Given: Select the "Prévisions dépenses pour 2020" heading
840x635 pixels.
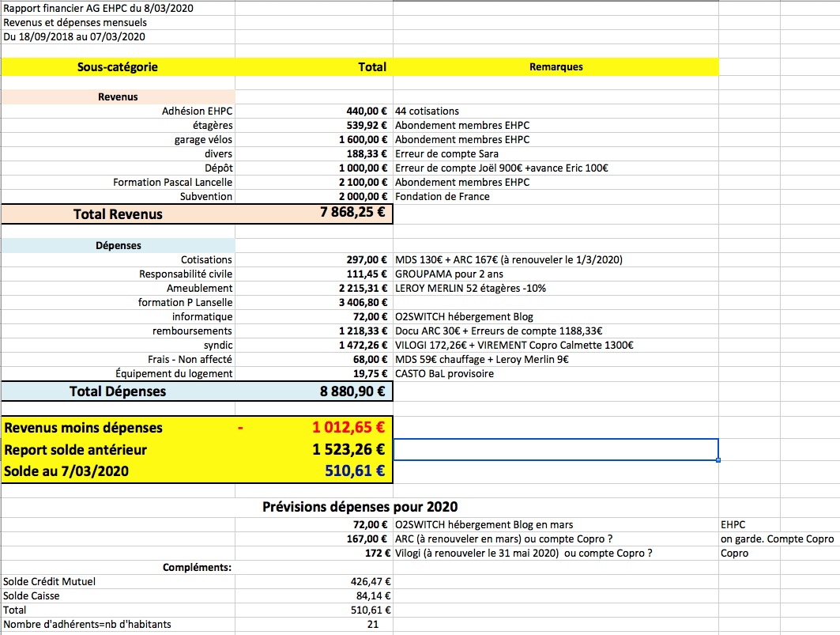Looking at the screenshot, I should [360, 507].
